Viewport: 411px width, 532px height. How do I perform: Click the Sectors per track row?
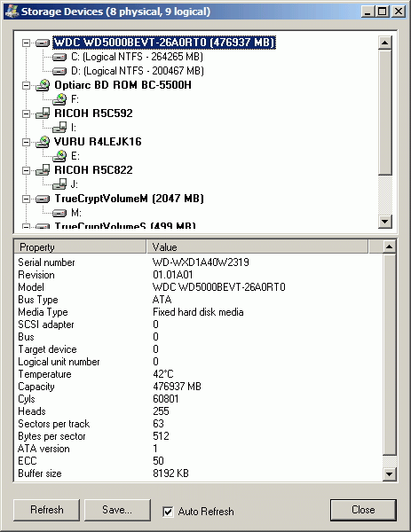198,424
